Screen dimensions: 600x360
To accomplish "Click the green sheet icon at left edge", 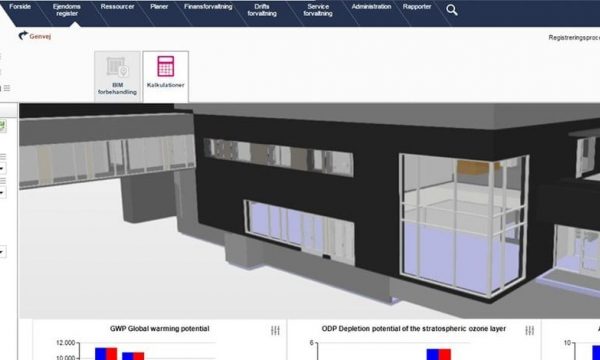I will point(3,126).
